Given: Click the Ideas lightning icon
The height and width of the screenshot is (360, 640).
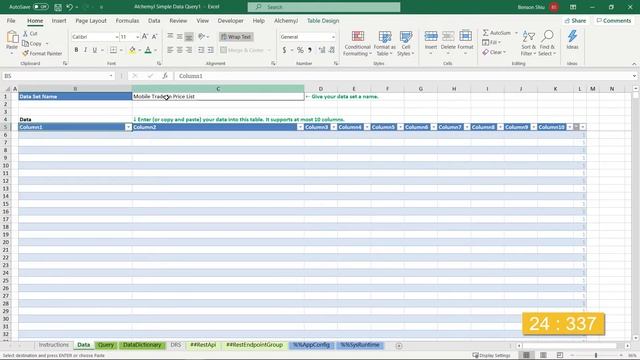Looking at the screenshot, I should click(572, 37).
